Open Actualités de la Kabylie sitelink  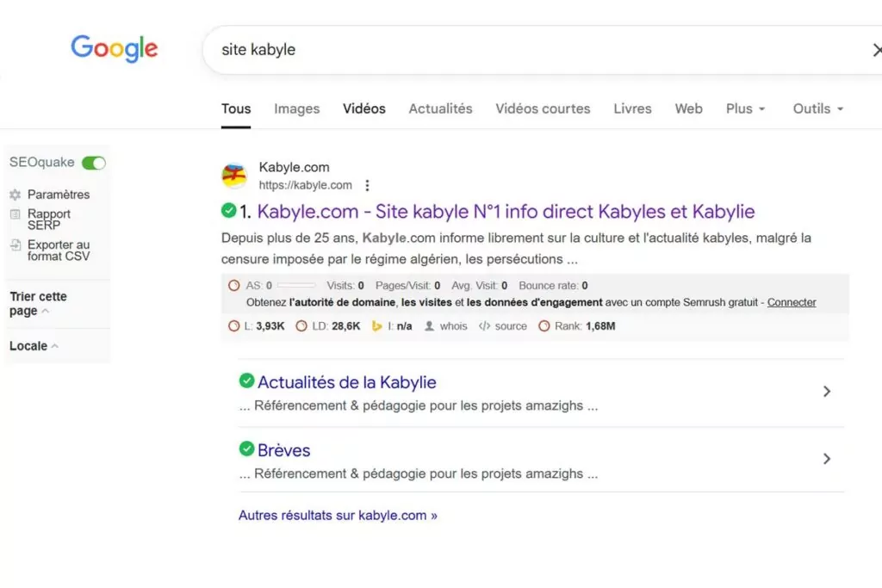coord(347,382)
